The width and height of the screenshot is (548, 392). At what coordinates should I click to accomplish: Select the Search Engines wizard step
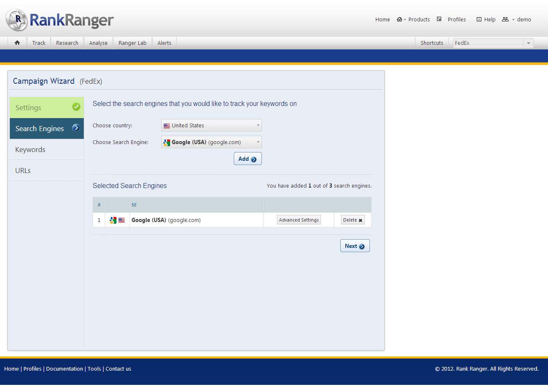pos(47,129)
